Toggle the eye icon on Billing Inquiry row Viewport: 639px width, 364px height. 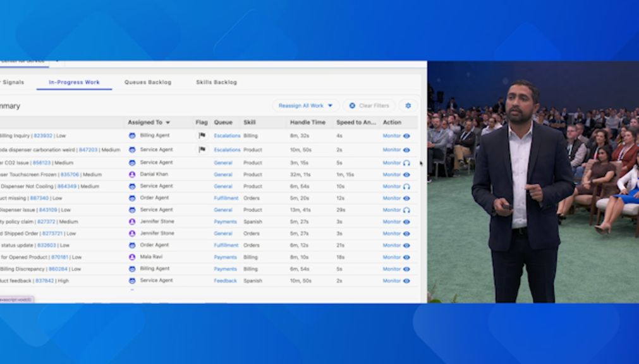point(406,135)
